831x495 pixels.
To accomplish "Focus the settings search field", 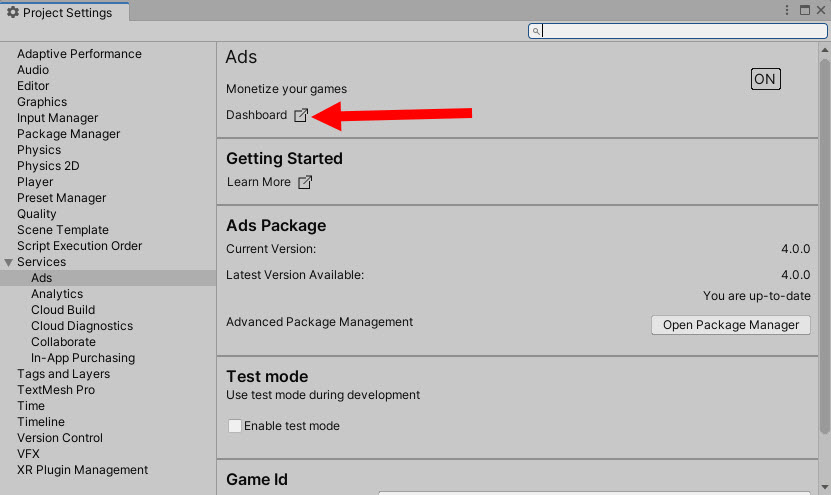I will (x=678, y=31).
